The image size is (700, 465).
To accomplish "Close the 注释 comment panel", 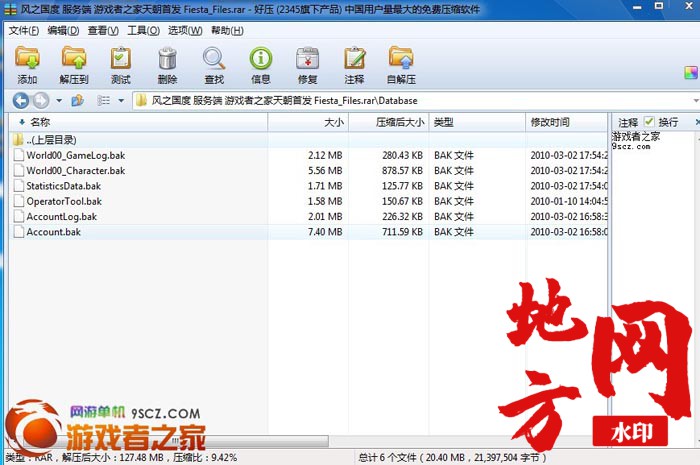I will click(x=697, y=121).
